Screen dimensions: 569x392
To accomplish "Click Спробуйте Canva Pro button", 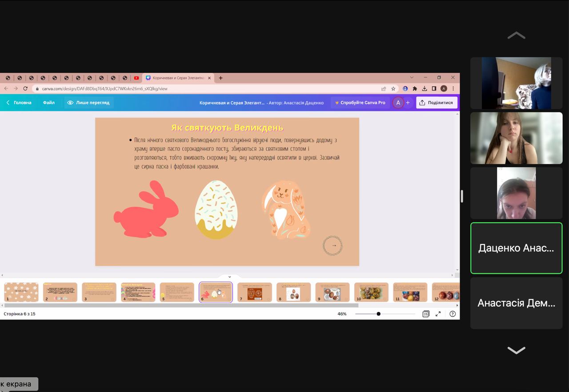I will click(360, 103).
